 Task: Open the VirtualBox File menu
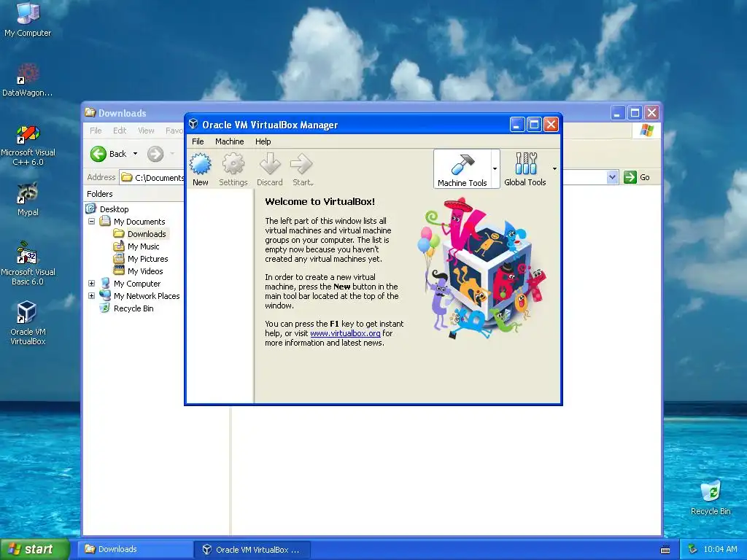(198, 141)
